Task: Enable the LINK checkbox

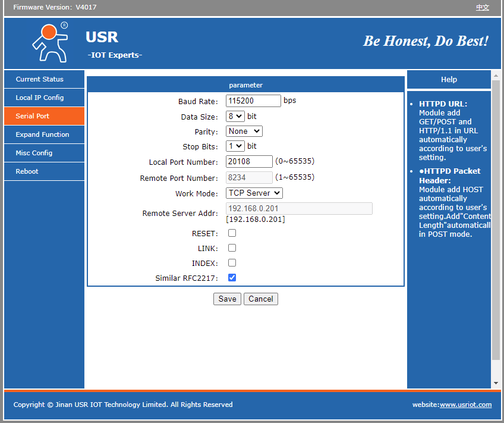Action: pos(232,247)
